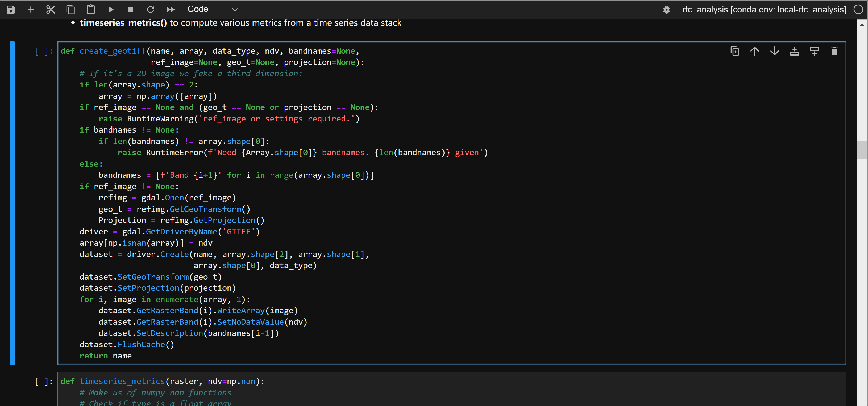Viewport: 868px width, 406px height.
Task: Move the create_geotiff cell down
Action: coord(774,51)
